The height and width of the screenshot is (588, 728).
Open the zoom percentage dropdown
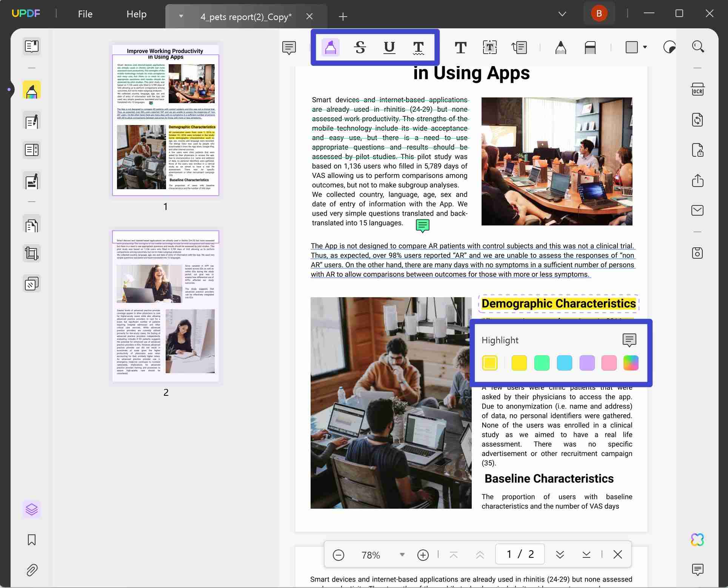tap(402, 554)
